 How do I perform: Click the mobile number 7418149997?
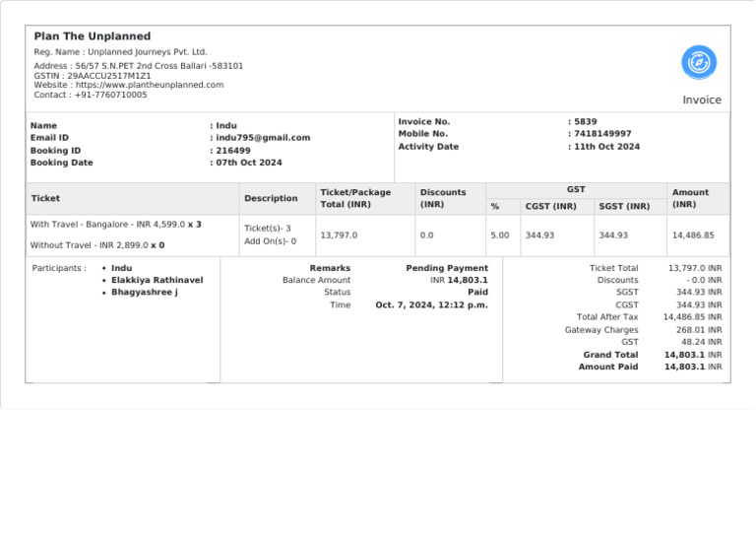(602, 134)
